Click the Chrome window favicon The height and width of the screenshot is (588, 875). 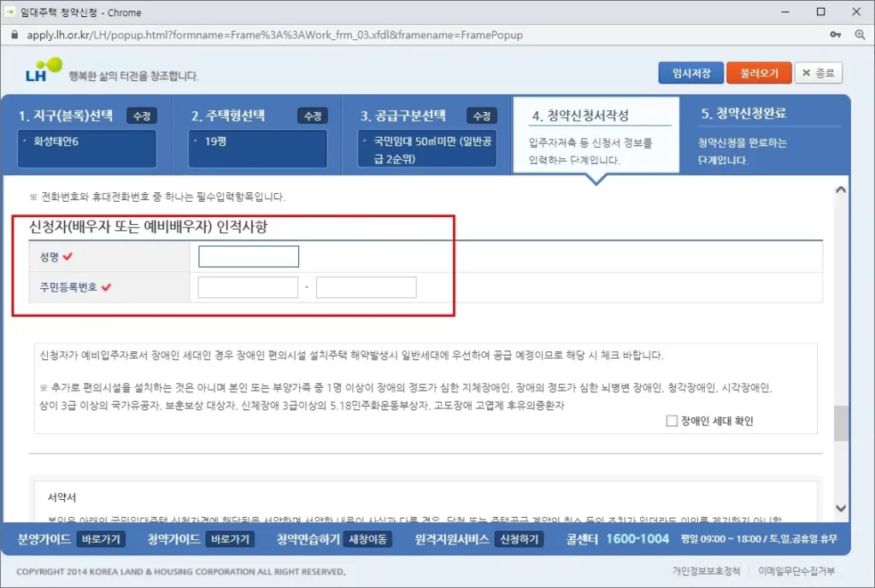[x=9, y=12]
